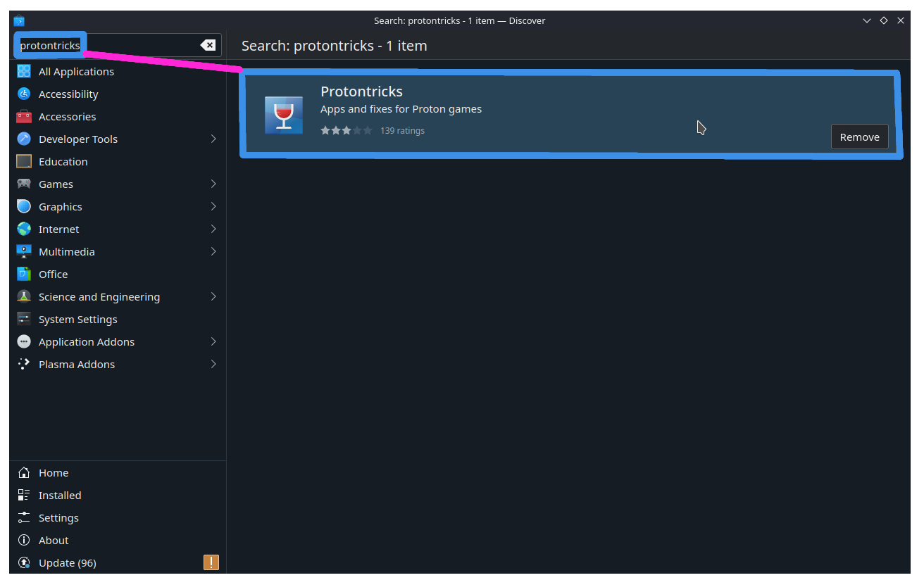Minimize the Discover window
This screenshot has height=580, width=924.
pyautogui.click(x=867, y=20)
